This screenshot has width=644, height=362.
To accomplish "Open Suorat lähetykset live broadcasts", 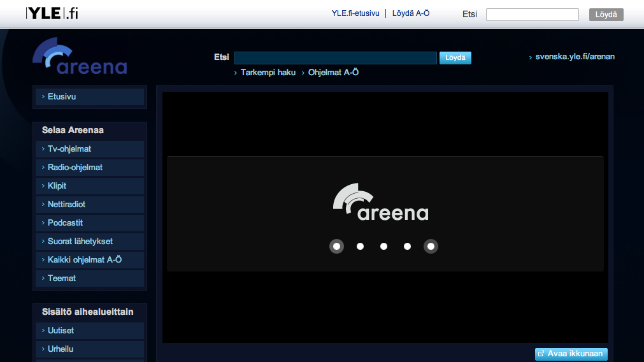I will click(90, 241).
